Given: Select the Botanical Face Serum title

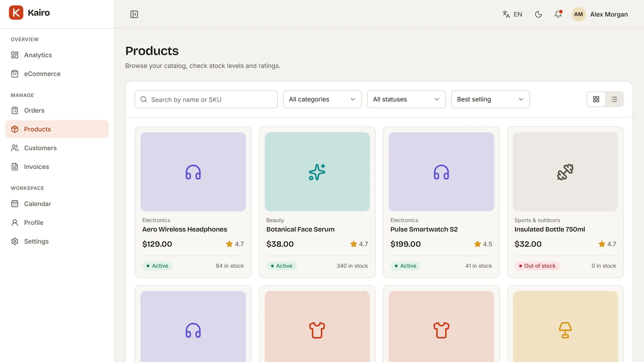Looking at the screenshot, I should (300, 229).
